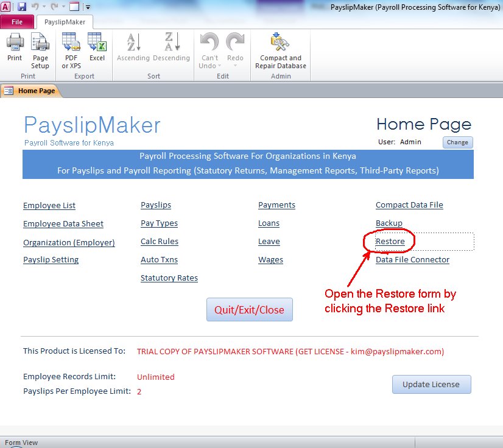
Task: Switch to the Home Page document tab
Action: click(31, 91)
